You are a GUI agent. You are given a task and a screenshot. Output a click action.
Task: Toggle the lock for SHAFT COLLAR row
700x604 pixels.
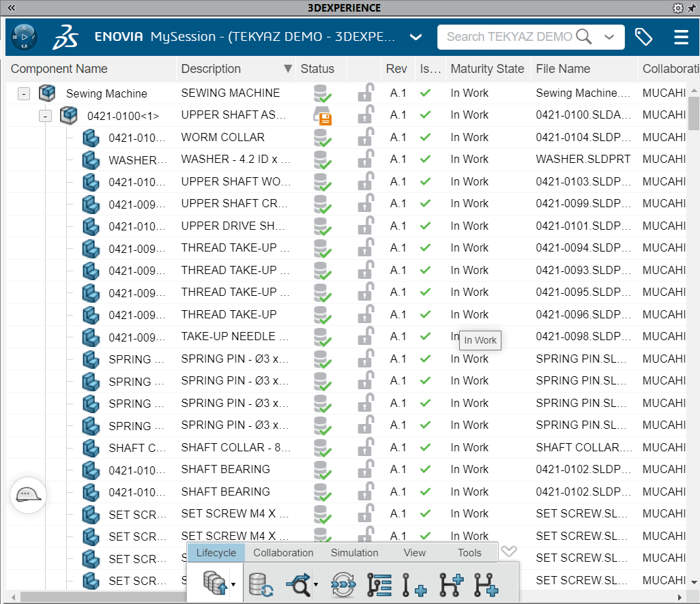[x=366, y=447]
